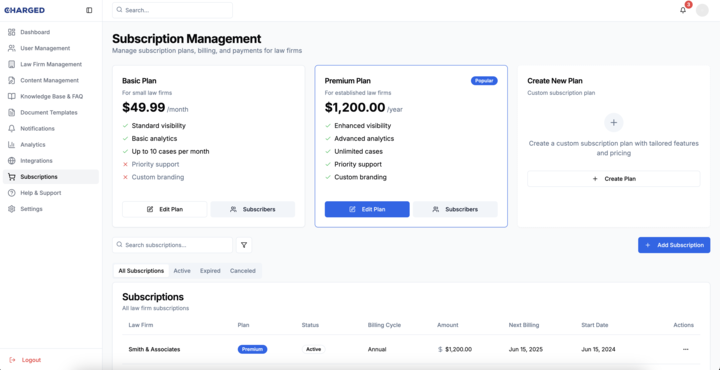This screenshot has width=720, height=370.
Task: Click the Next Billing column header
Action: (x=524, y=325)
